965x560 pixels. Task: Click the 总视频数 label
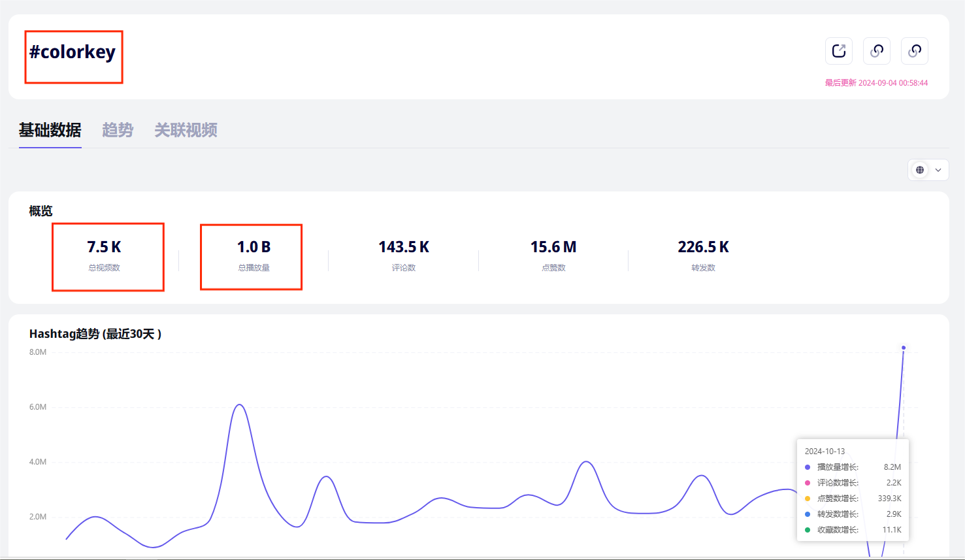[x=105, y=268]
